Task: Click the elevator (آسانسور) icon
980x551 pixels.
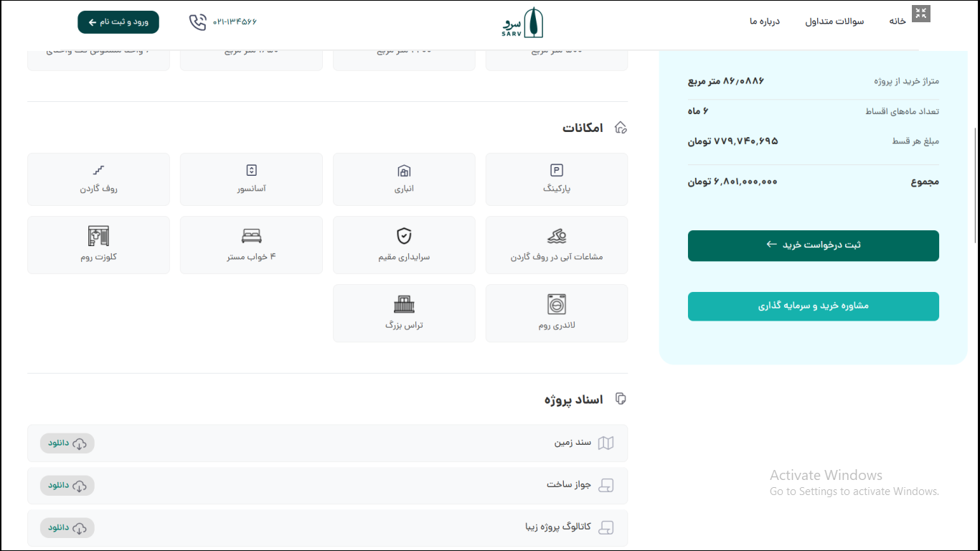Action: pyautogui.click(x=251, y=170)
